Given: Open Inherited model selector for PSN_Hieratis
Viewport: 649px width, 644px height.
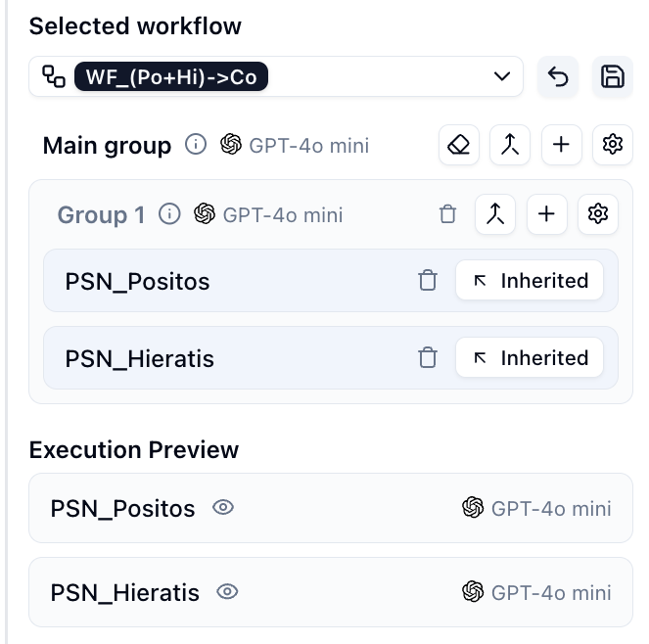Looking at the screenshot, I should (x=530, y=357).
